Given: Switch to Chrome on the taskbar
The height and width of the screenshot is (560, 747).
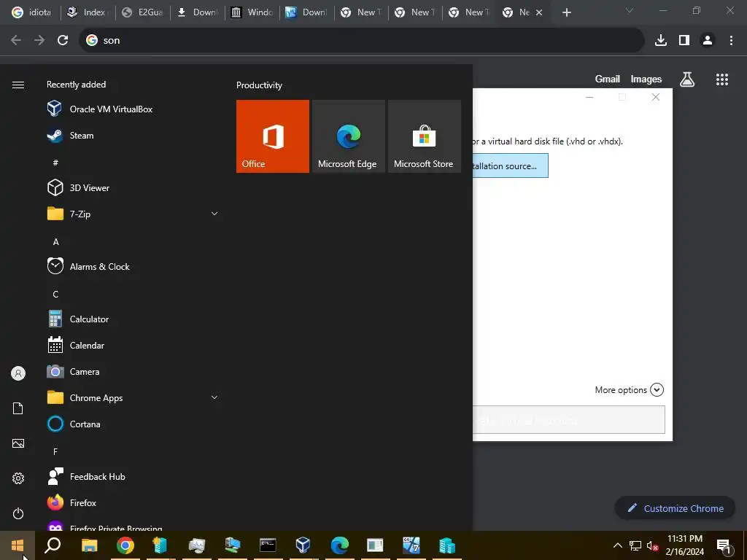Looking at the screenshot, I should tap(125, 545).
